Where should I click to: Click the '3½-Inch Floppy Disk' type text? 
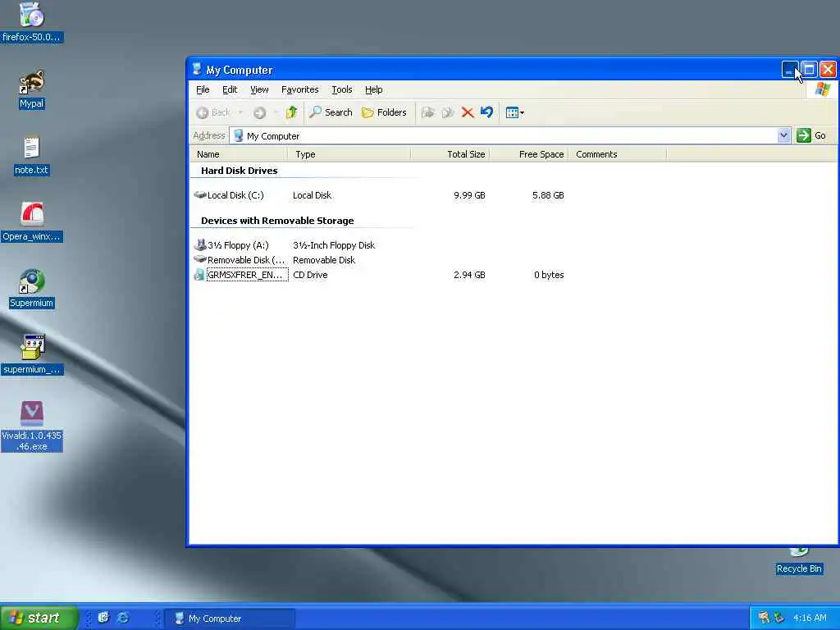point(334,245)
